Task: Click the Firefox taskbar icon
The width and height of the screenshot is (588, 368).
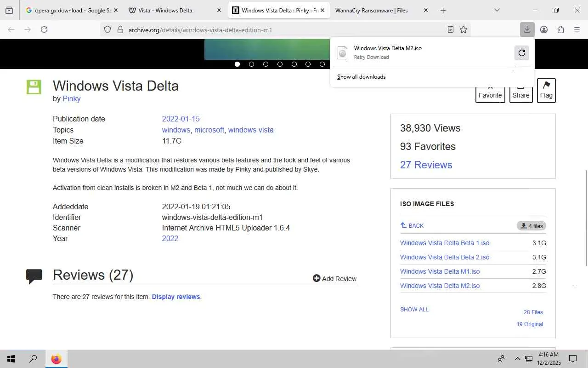Action: 56,359
